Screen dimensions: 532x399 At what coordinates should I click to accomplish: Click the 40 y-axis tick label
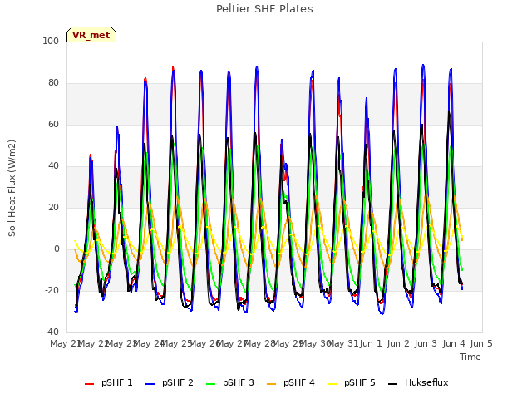[x=53, y=166]
